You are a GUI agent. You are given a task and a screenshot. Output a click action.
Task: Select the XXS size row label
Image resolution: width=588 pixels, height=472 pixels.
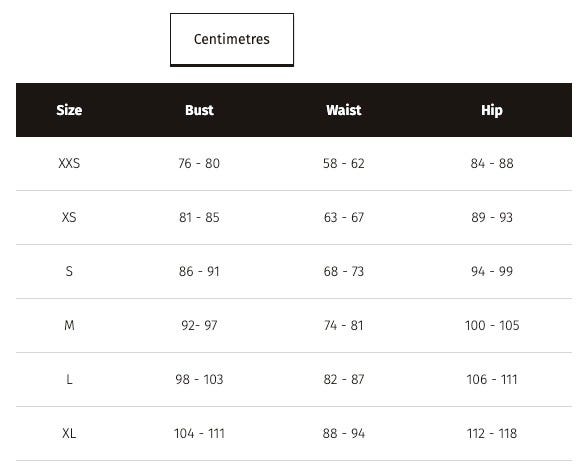[x=69, y=163]
